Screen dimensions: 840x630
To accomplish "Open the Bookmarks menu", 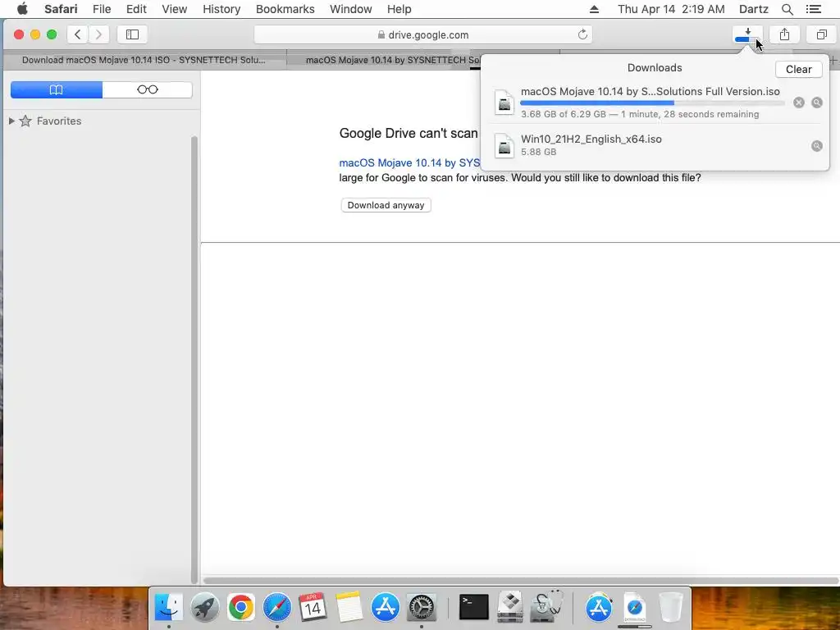I will [x=285, y=9].
